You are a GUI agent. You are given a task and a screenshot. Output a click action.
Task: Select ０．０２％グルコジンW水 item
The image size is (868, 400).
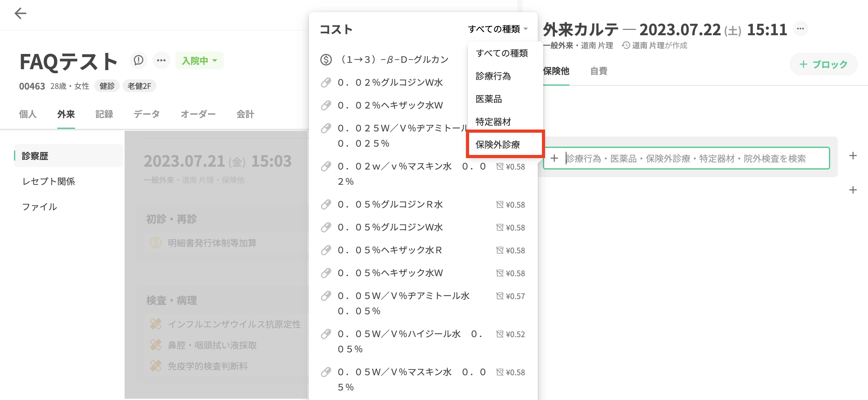[390, 83]
